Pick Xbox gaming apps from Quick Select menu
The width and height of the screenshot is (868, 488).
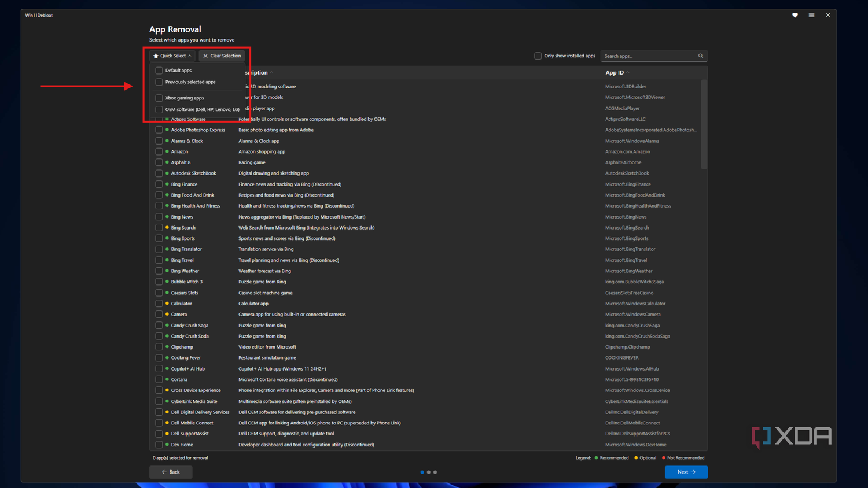click(184, 98)
